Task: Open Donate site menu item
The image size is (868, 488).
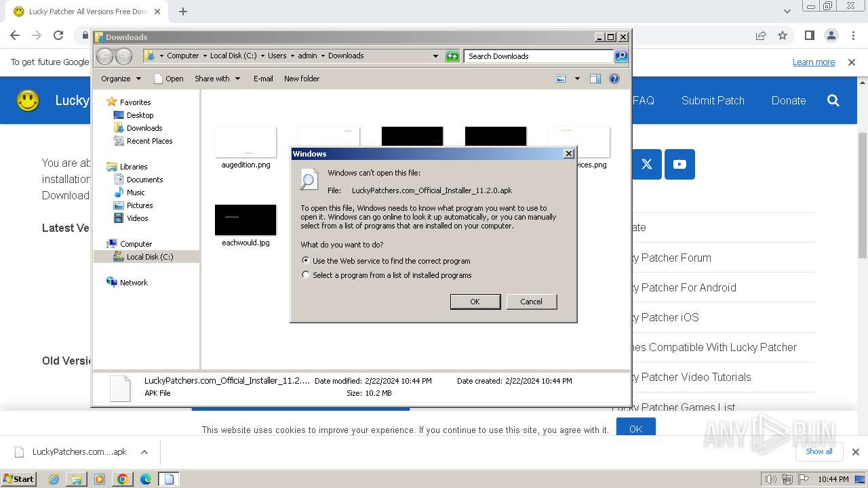Action: tap(789, 100)
